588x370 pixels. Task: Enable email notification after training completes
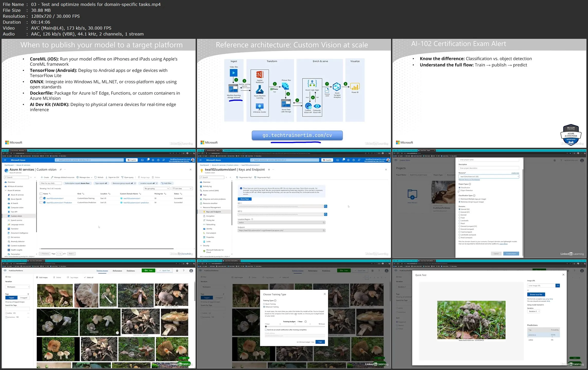[266, 330]
